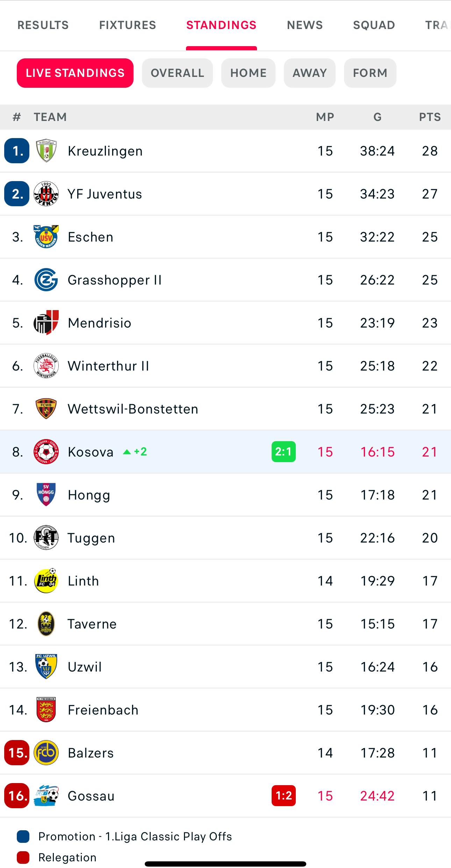Open the Fixtures tab
The width and height of the screenshot is (451, 868).
128,25
